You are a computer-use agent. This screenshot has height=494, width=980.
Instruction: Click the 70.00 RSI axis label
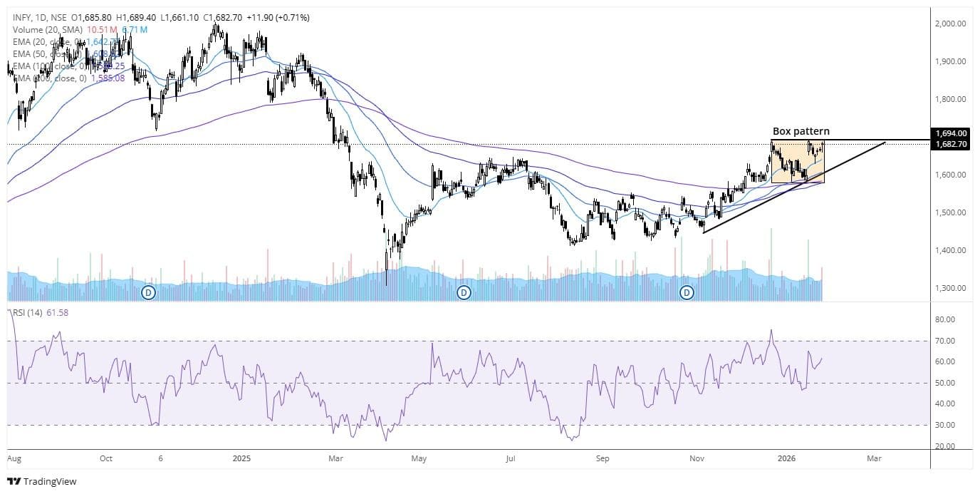click(x=944, y=341)
